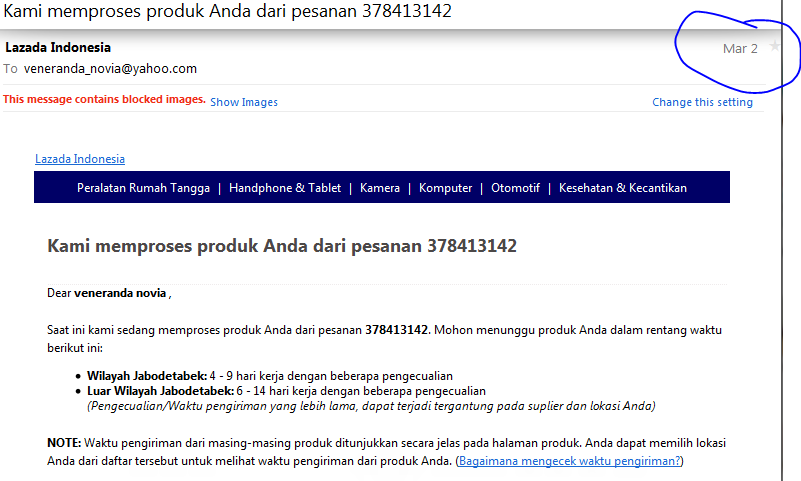Click bold order number 378413142 in paragraph
Screen dimensions: 801x481
pos(396,330)
